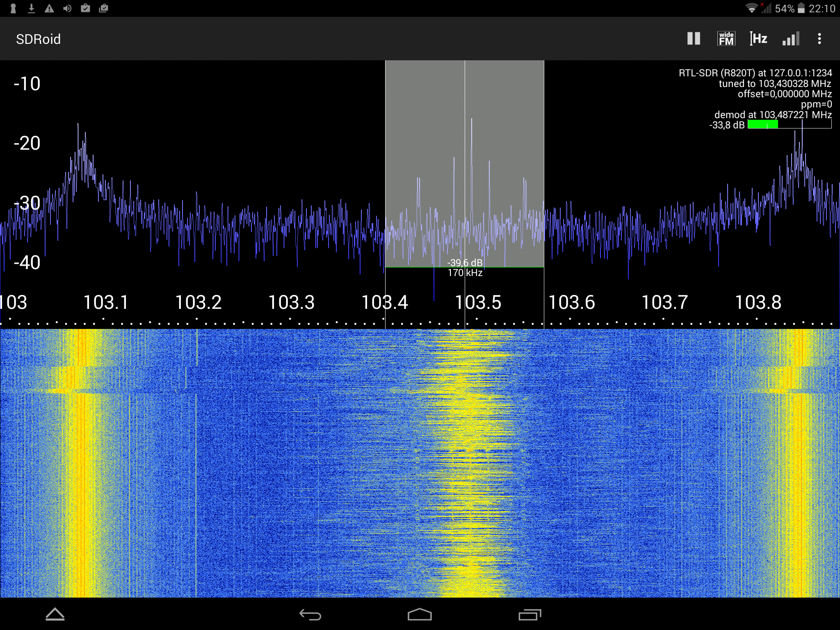Tap the Android back navigation button
This screenshot has width=840, height=630.
pos(310,614)
